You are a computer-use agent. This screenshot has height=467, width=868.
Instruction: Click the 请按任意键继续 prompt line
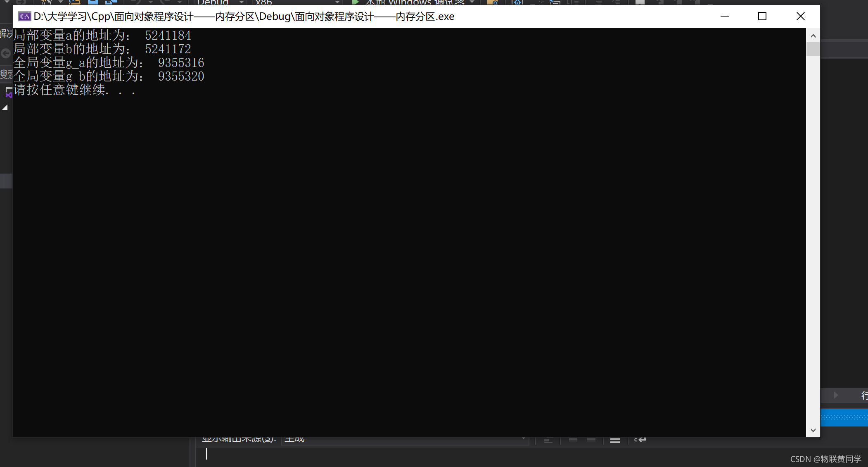[75, 90]
